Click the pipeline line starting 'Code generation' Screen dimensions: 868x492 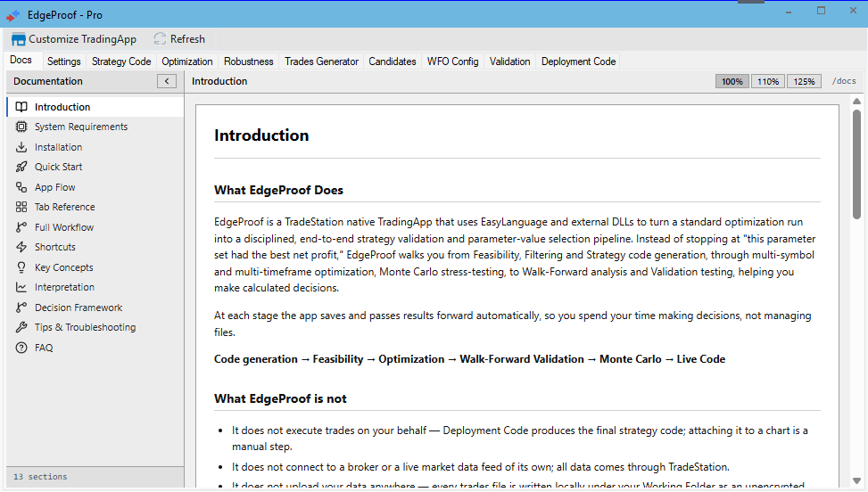coord(469,359)
